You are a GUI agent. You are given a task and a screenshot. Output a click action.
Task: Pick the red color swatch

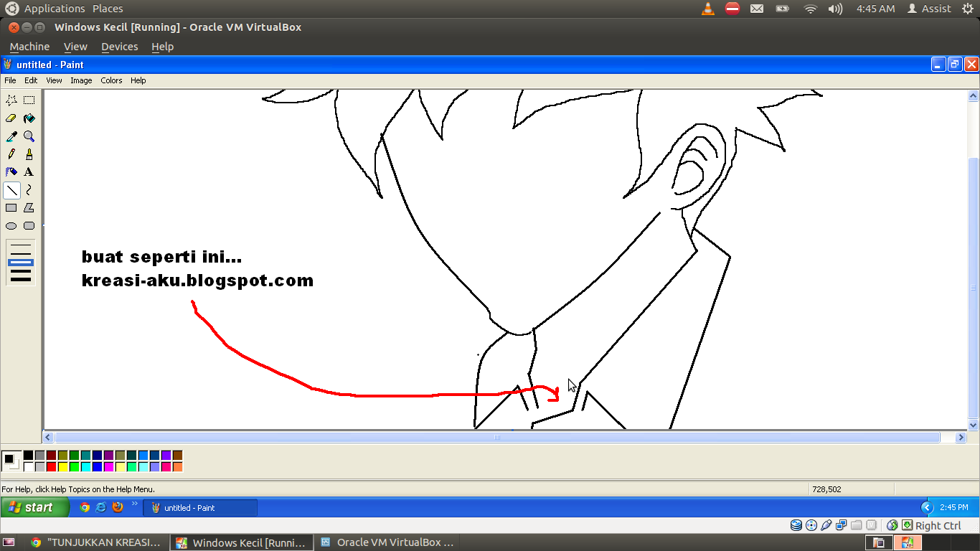(51, 467)
